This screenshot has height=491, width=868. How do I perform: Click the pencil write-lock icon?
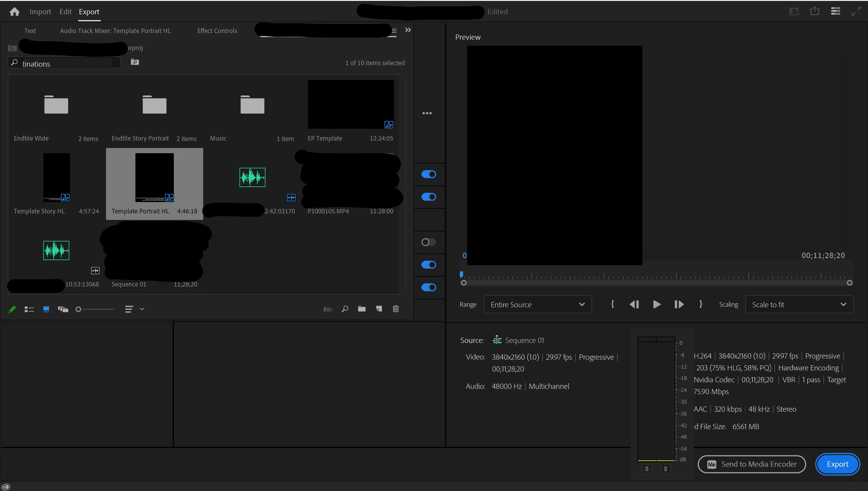click(12, 309)
